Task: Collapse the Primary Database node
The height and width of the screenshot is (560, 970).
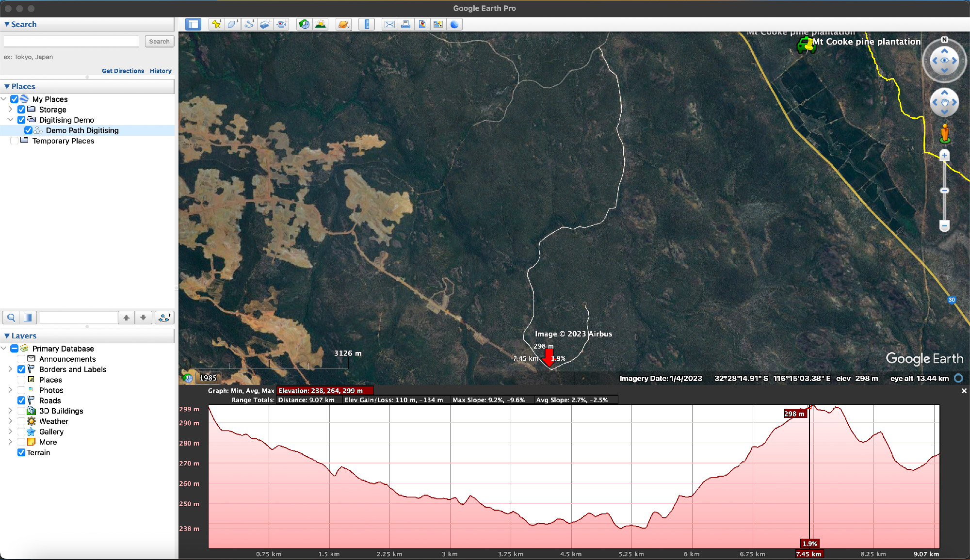Action: tap(4, 349)
